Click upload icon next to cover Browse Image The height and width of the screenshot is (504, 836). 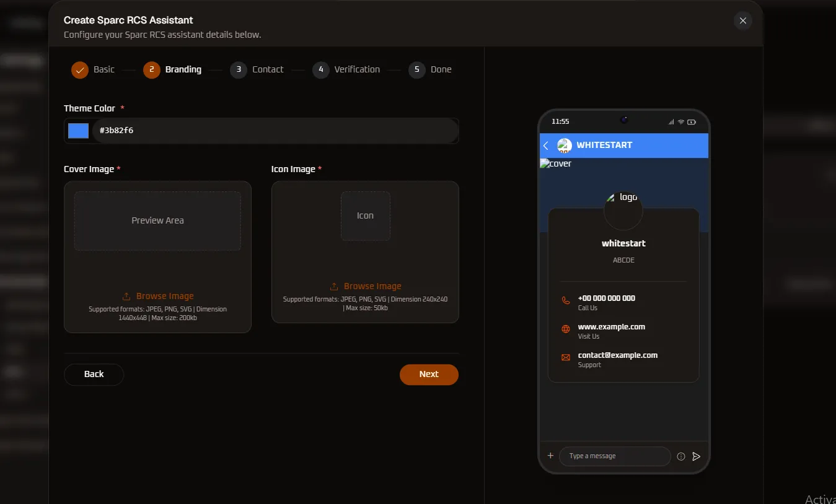[126, 296]
